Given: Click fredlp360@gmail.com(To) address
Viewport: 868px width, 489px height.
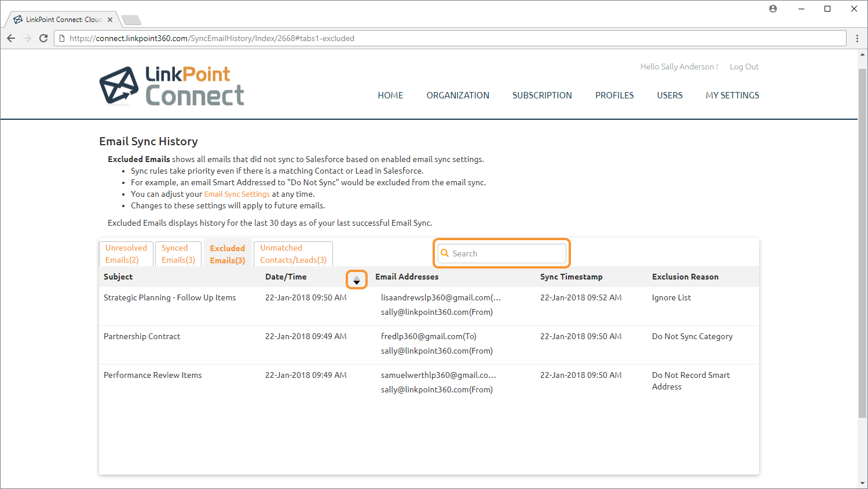Looking at the screenshot, I should [428, 336].
